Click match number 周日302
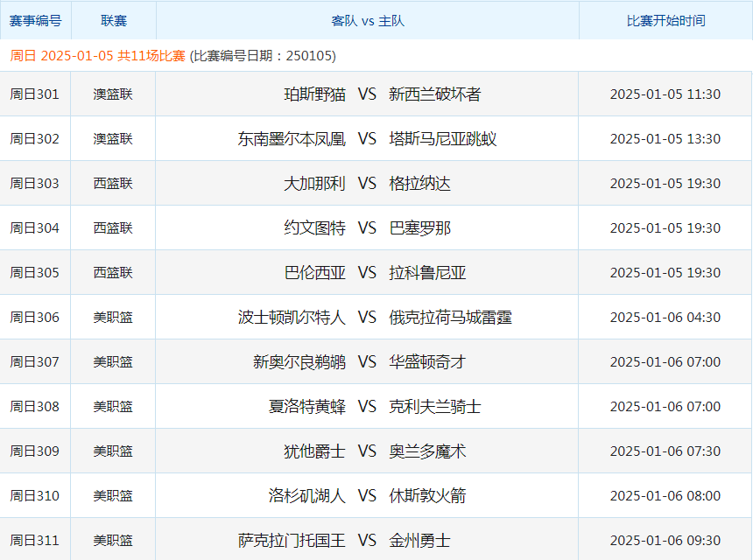This screenshot has height=560, width=753. [x=34, y=138]
